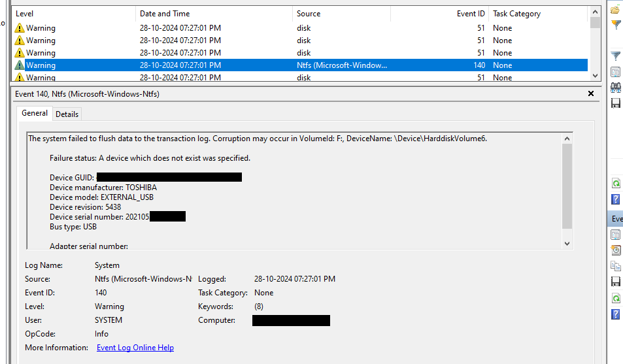Click description box scrollbar up arrow
The image size is (623, 364).
(567, 139)
